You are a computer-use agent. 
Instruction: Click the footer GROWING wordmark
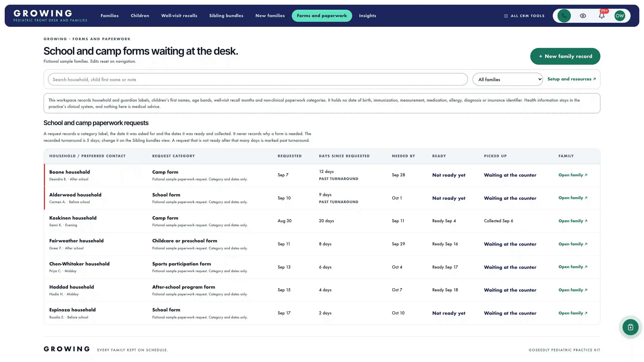(x=67, y=349)
